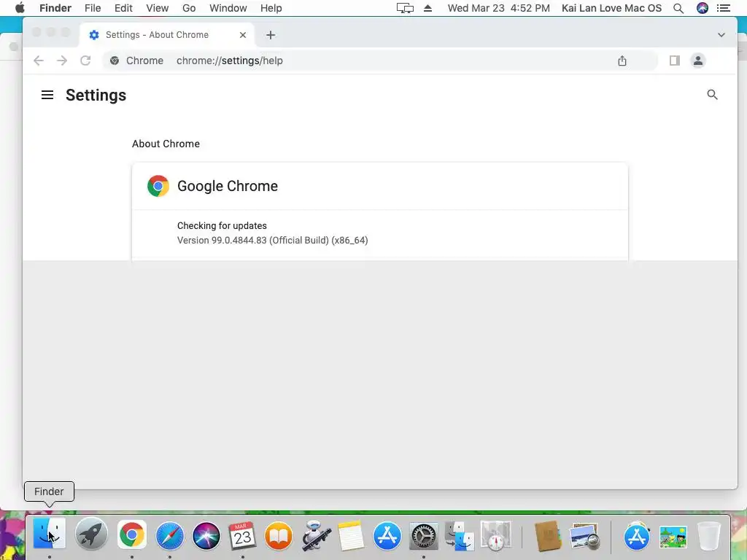Reload the About Chrome page
This screenshot has width=747, height=560.
(85, 61)
